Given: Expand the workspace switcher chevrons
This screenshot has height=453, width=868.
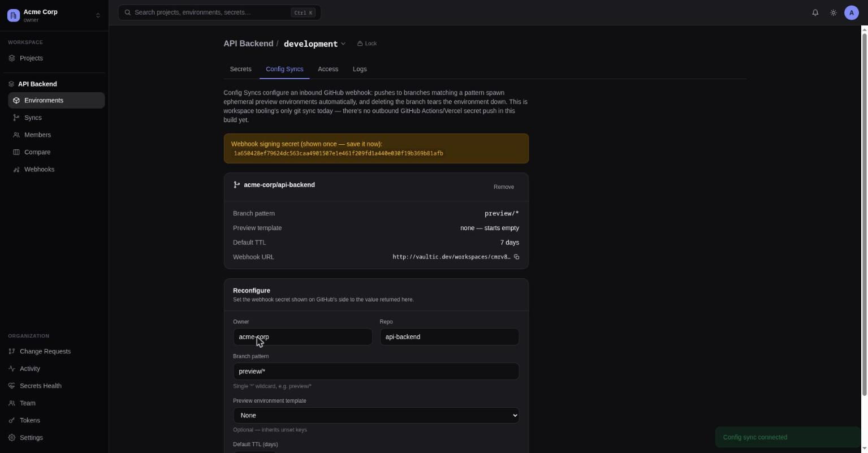Looking at the screenshot, I should click(x=98, y=15).
